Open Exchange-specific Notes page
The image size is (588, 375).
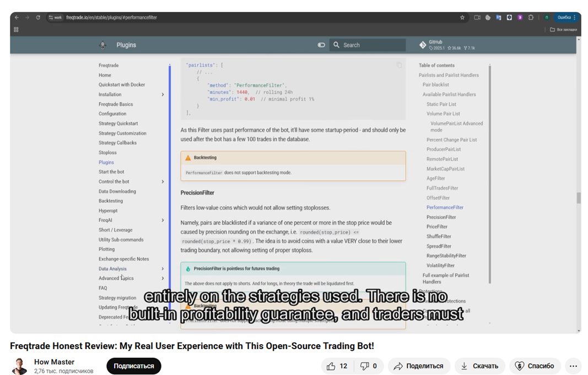coord(124,259)
